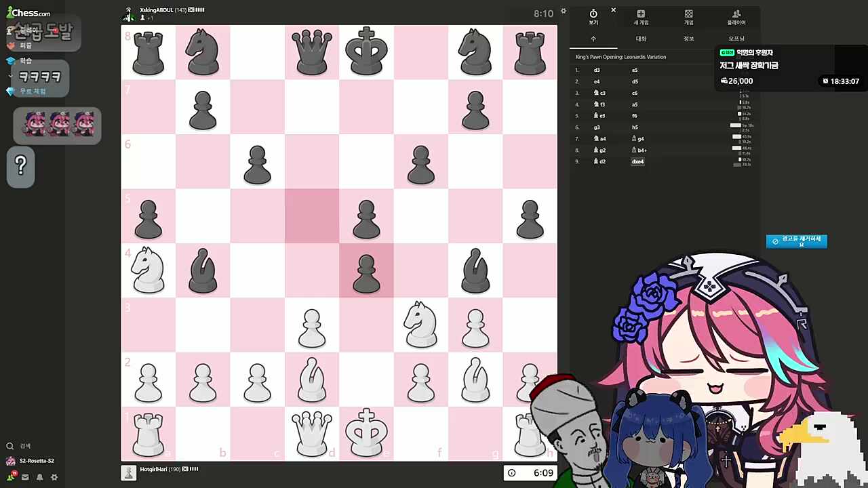Open XskingABDUL's player profile name

click(157, 10)
